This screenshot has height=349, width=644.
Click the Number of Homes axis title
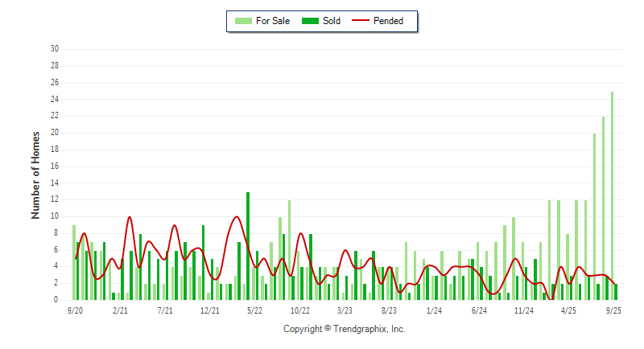click(35, 174)
